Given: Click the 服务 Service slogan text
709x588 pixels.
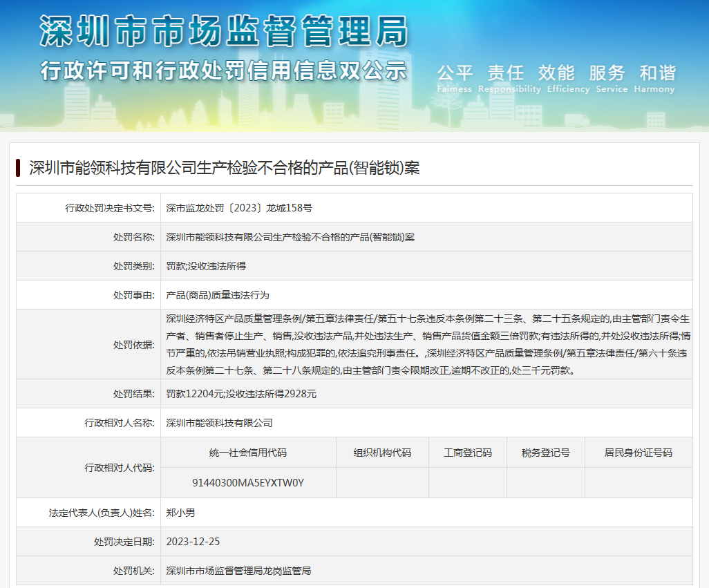Looking at the screenshot, I should click(x=612, y=79).
